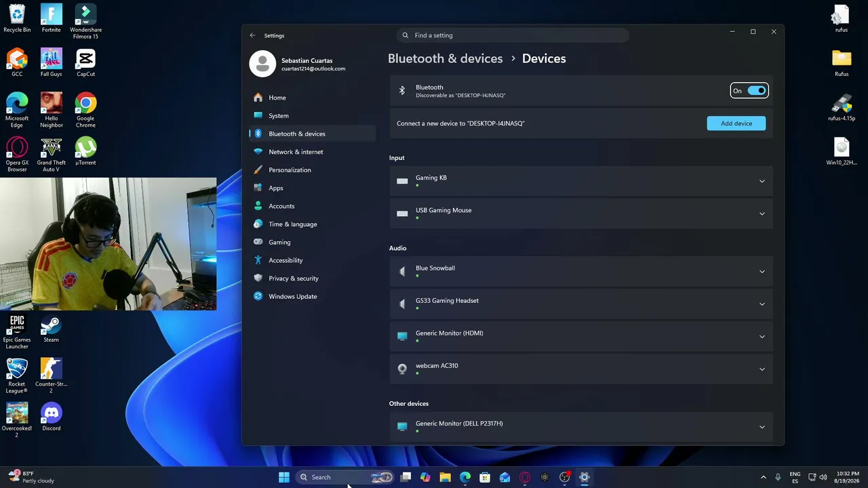Select the yellow Rufus folder on desktop
868x488 pixels.
pyautogui.click(x=842, y=63)
